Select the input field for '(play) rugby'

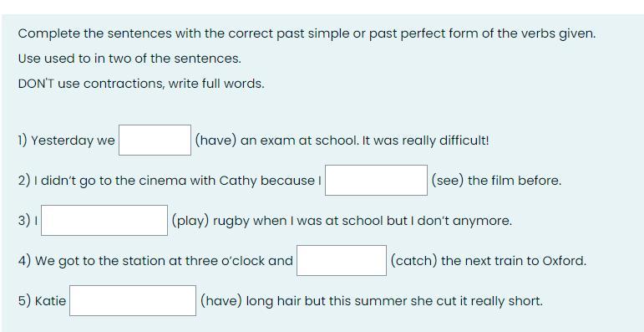point(104,221)
